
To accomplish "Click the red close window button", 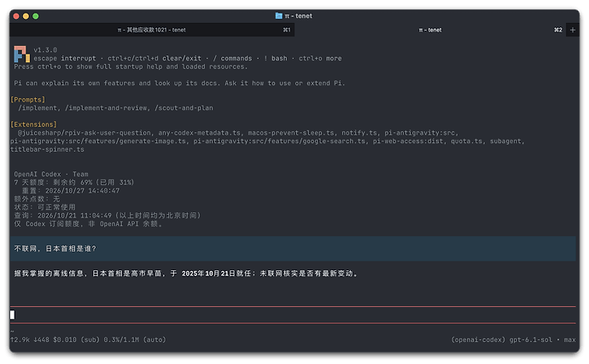I will click(x=16, y=16).
